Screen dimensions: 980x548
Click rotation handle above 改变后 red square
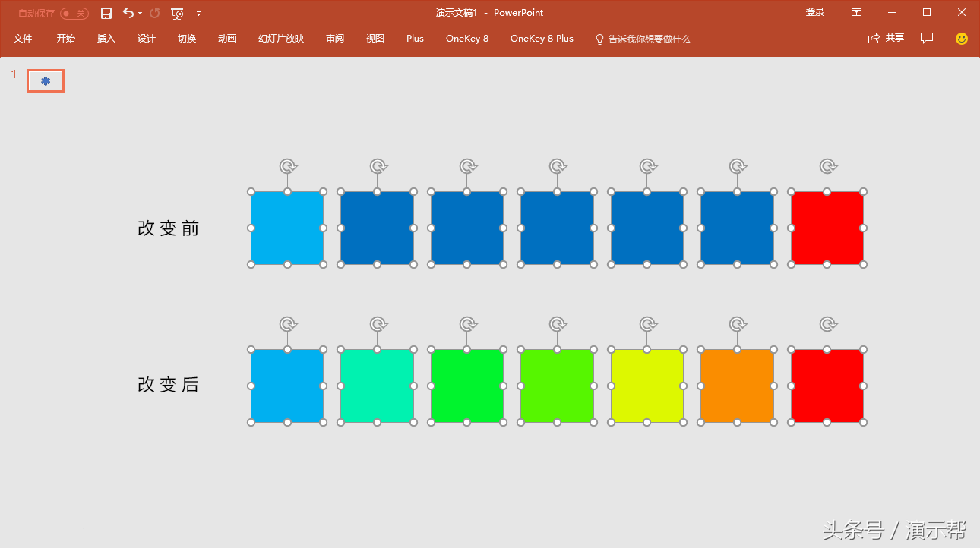coord(828,324)
